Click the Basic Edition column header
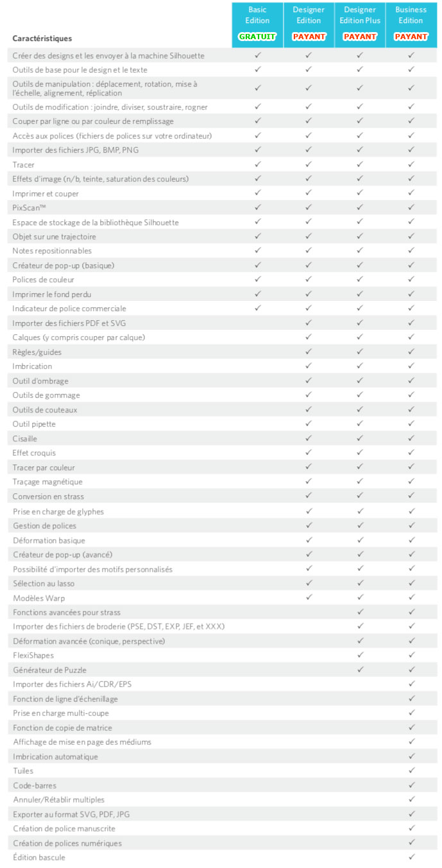This screenshot has width=442, height=868. [257, 15]
